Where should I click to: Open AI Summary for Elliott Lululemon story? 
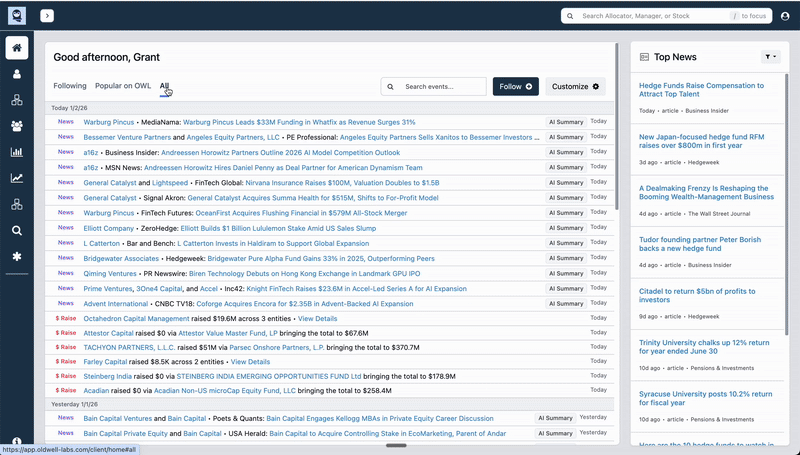coord(565,228)
